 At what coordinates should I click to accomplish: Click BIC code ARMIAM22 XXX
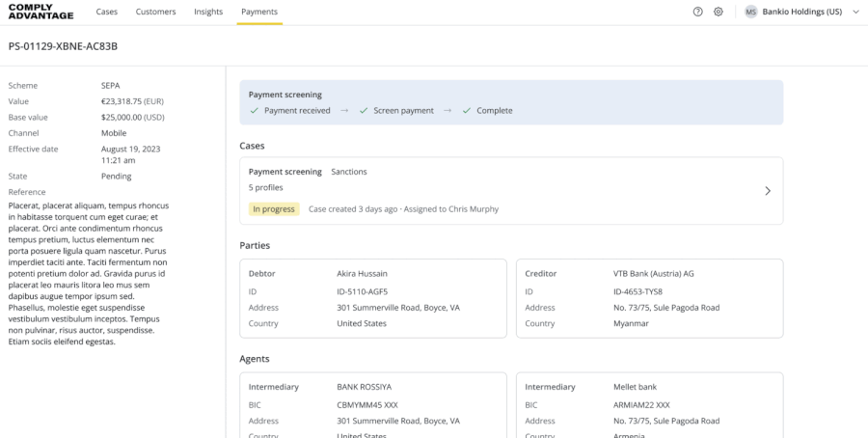pyautogui.click(x=641, y=405)
